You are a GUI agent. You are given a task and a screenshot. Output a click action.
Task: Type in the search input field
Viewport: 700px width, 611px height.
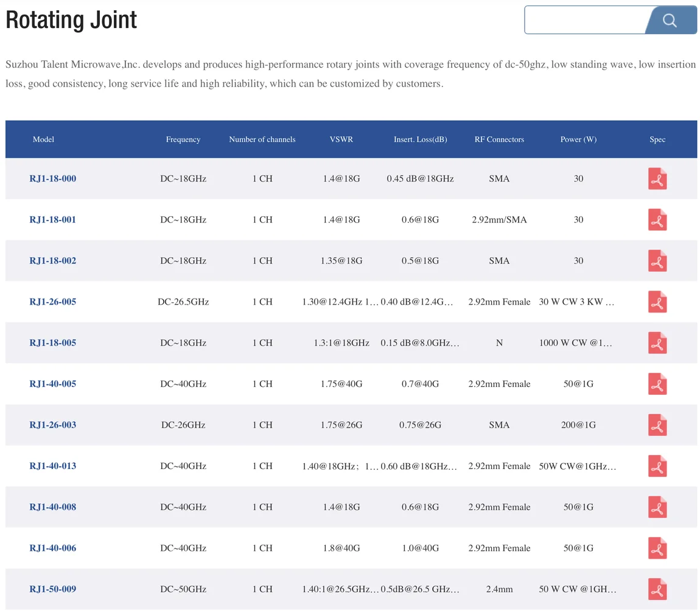[x=584, y=20]
